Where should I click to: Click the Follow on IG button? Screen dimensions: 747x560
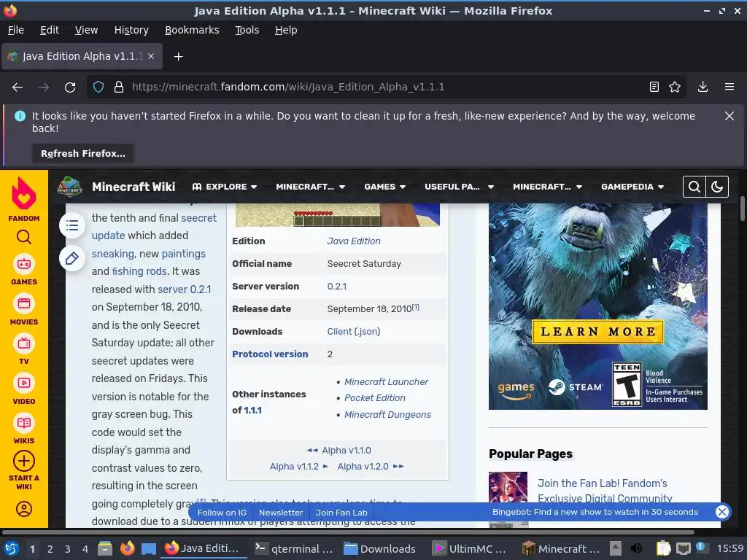(x=222, y=513)
